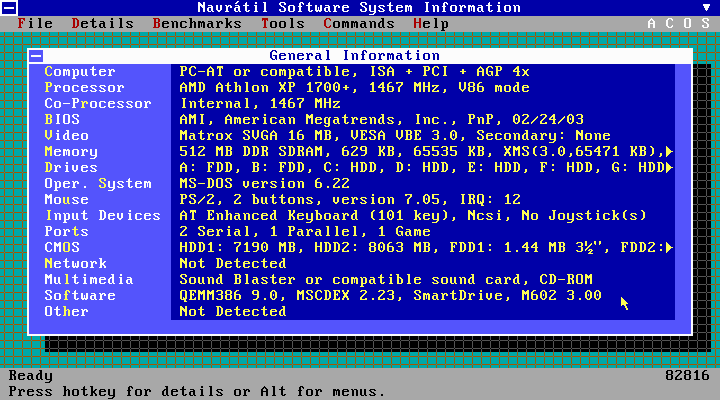This screenshot has width=720, height=400.
Task: Open the Commands menu
Action: coord(359,23)
